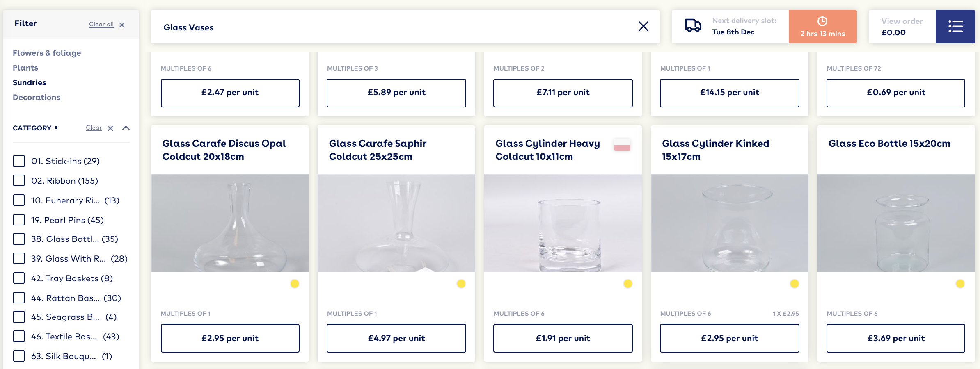Clear the Glass Vases search with X
980x369 pixels.
tap(643, 27)
